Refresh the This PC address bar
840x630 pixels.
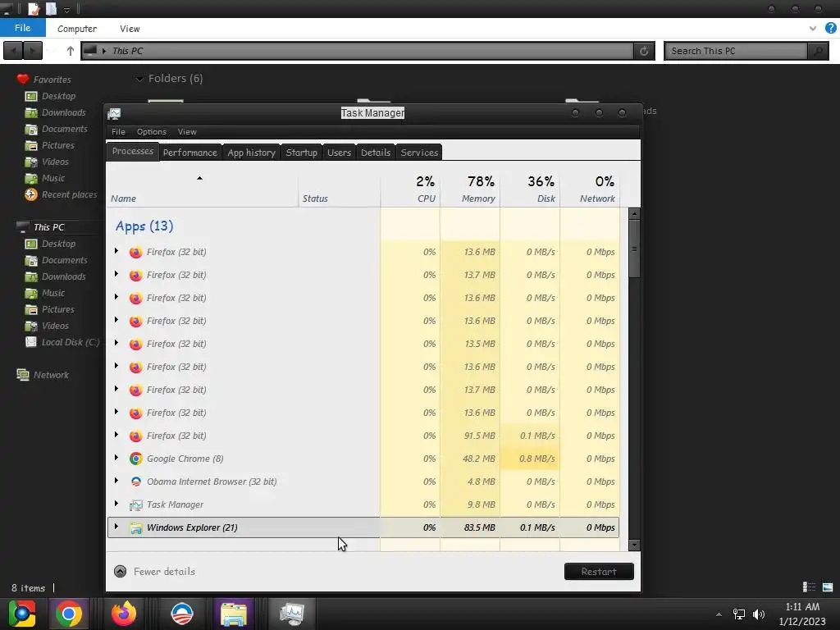(644, 51)
